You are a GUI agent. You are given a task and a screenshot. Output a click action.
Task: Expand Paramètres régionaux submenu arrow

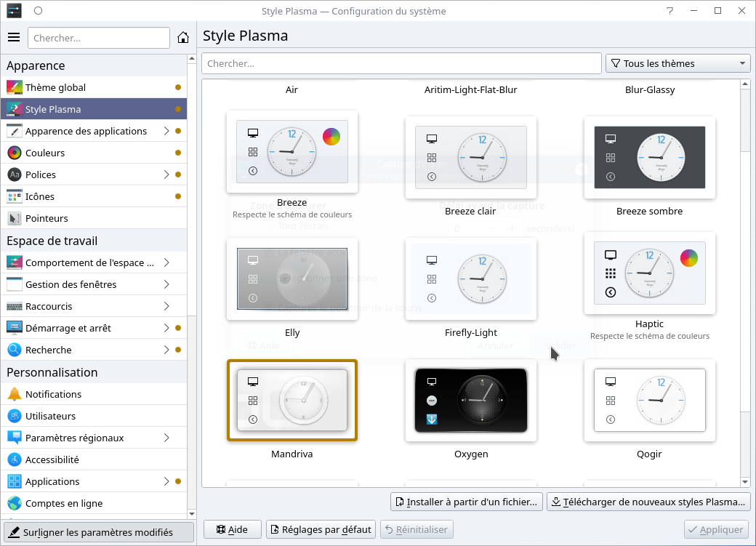click(x=166, y=438)
